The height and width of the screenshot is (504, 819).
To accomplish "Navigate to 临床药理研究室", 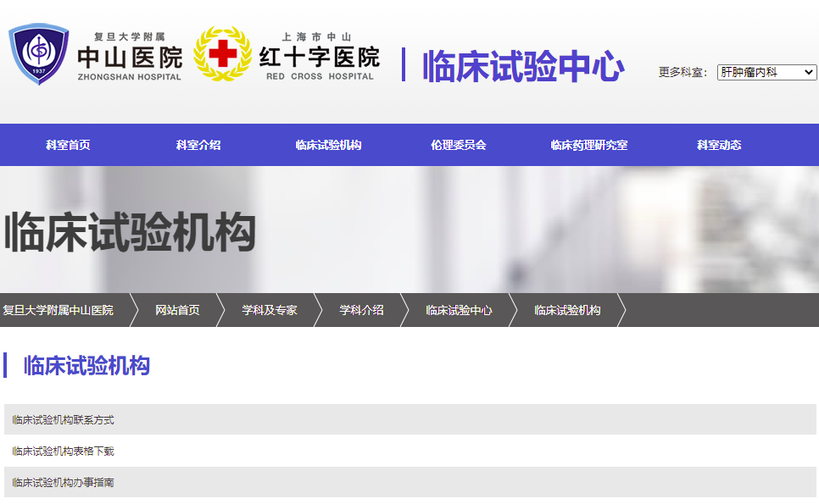I will pos(589,145).
